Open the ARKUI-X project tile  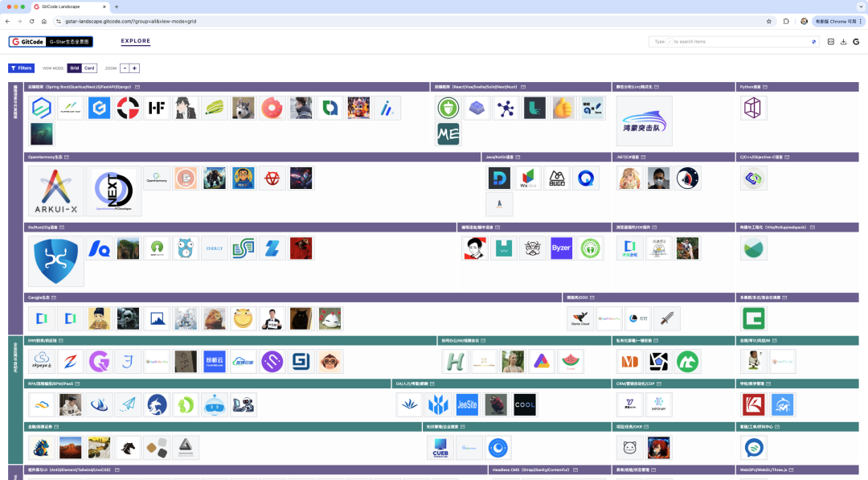point(56,191)
